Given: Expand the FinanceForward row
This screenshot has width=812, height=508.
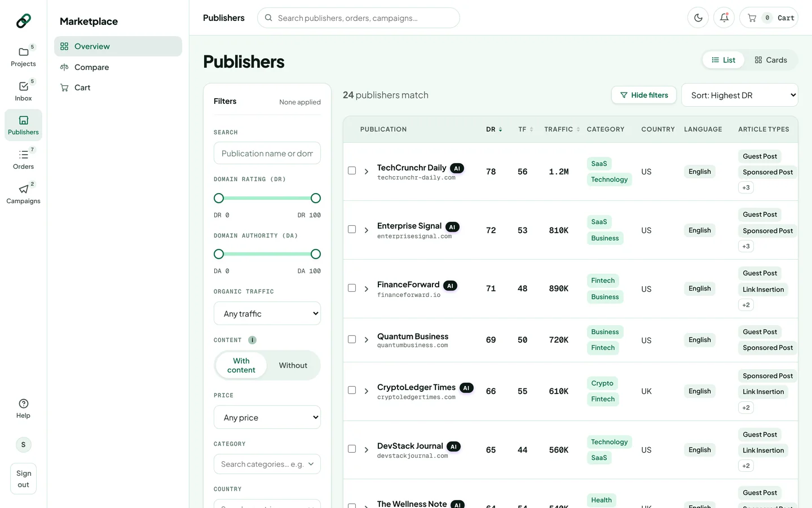Looking at the screenshot, I should click(367, 289).
